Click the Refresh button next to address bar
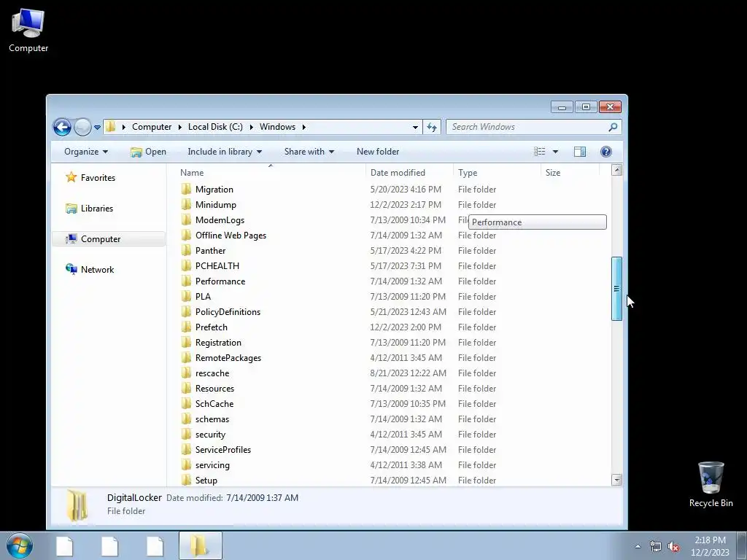The image size is (747, 560). pos(432,127)
